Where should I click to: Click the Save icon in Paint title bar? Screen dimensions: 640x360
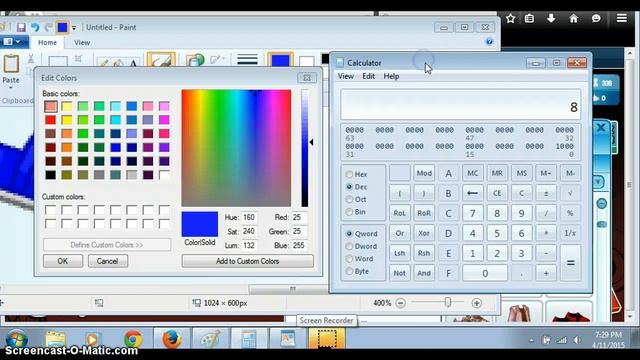point(21,27)
